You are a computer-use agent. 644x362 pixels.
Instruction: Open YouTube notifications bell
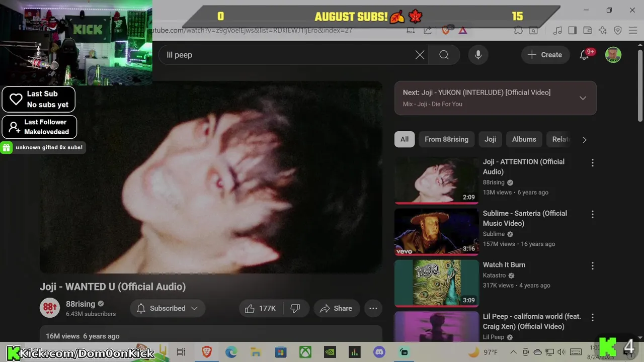pos(584,55)
